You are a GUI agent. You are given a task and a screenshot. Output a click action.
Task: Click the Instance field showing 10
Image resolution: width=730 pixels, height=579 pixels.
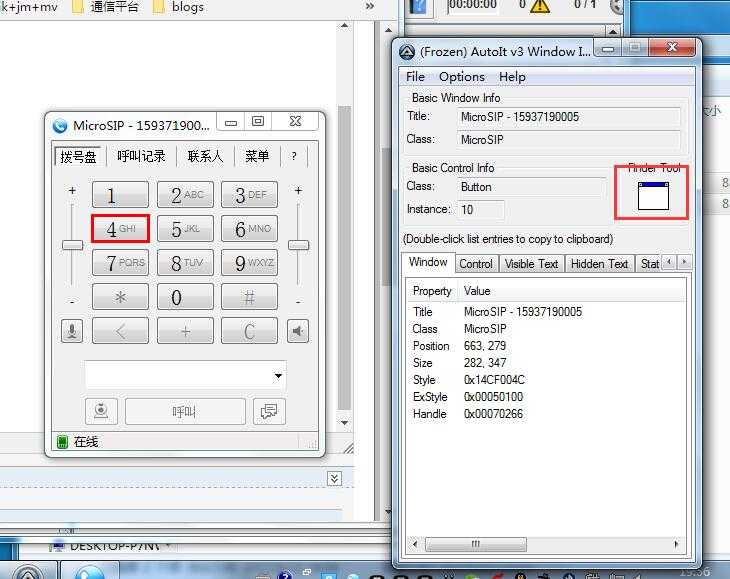[x=480, y=209]
